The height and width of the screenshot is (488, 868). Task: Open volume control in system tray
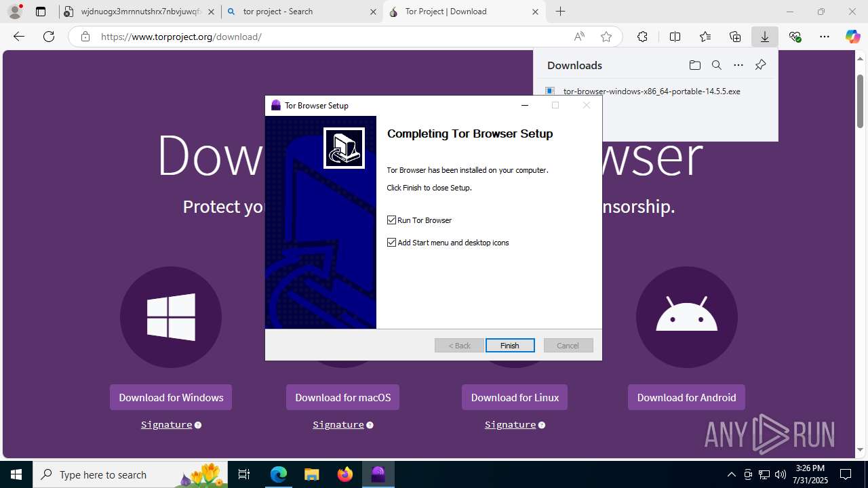[780, 474]
